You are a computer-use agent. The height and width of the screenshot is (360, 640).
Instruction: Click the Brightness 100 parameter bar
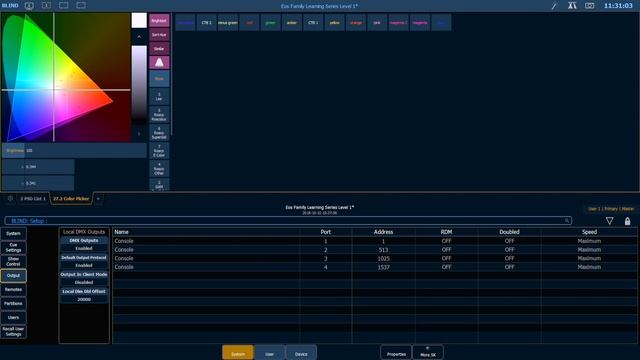click(x=74, y=150)
